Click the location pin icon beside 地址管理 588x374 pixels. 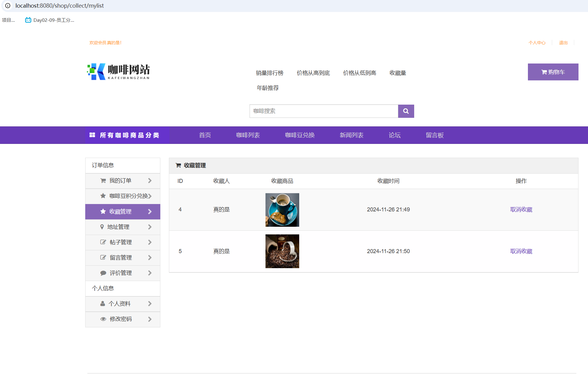click(x=102, y=227)
